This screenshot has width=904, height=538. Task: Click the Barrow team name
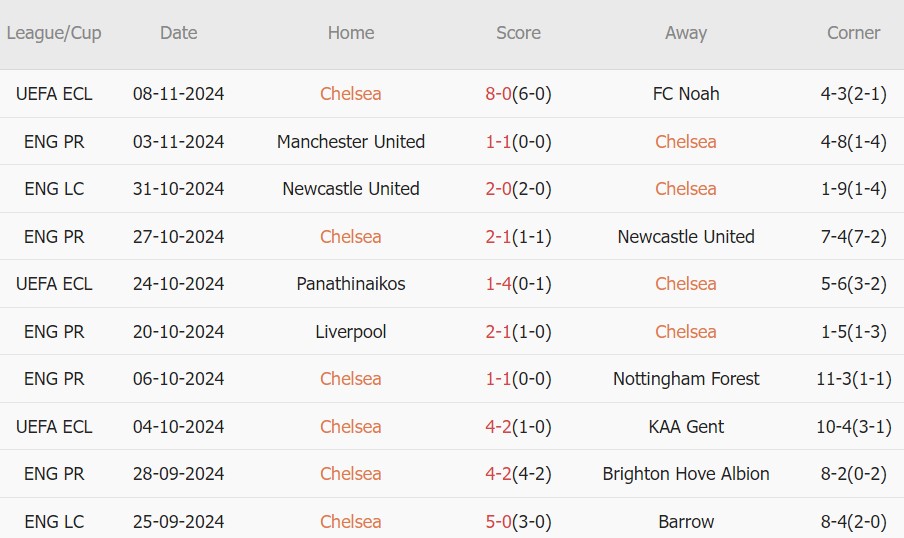686,522
